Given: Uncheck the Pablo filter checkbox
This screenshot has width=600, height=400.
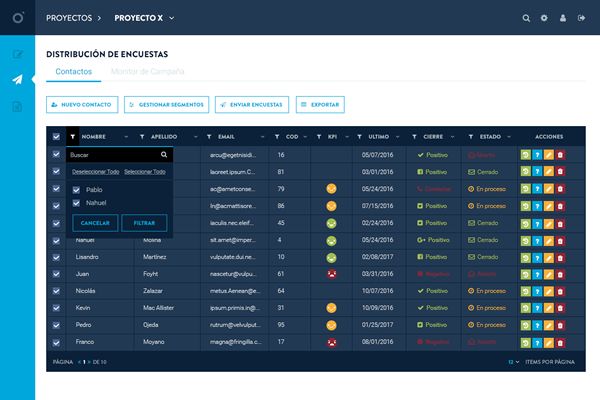Looking at the screenshot, I should tap(77, 189).
